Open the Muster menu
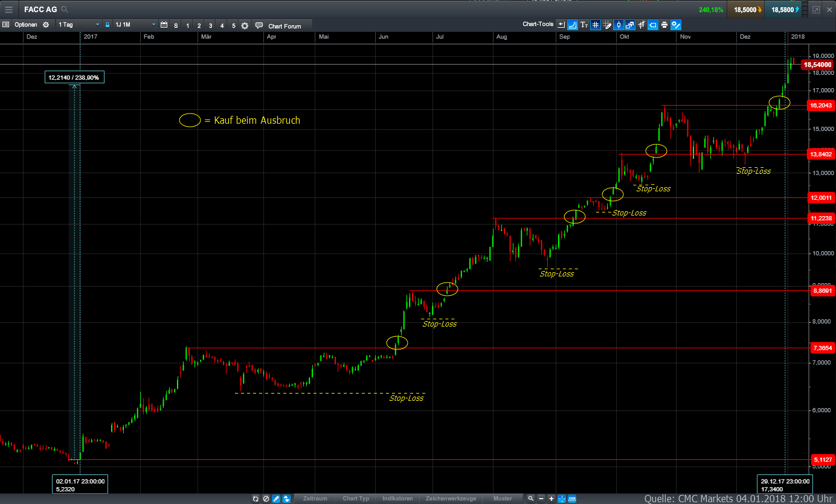Screen dimensions: 836x504 point(503,499)
